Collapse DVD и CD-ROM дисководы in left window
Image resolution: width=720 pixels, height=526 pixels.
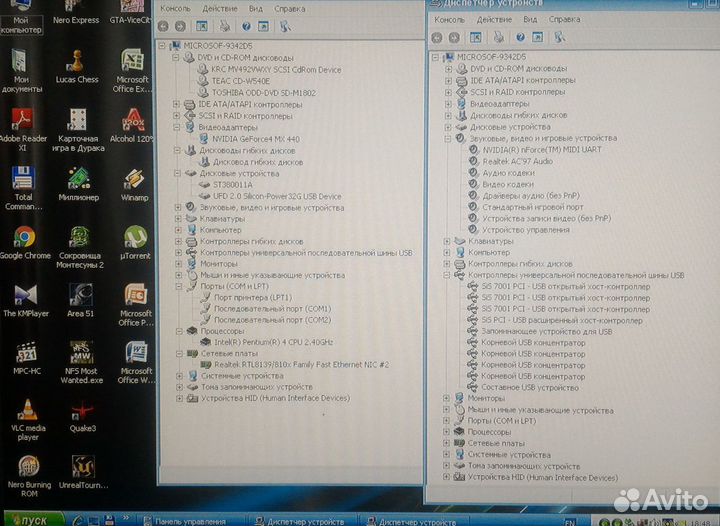pos(175,58)
